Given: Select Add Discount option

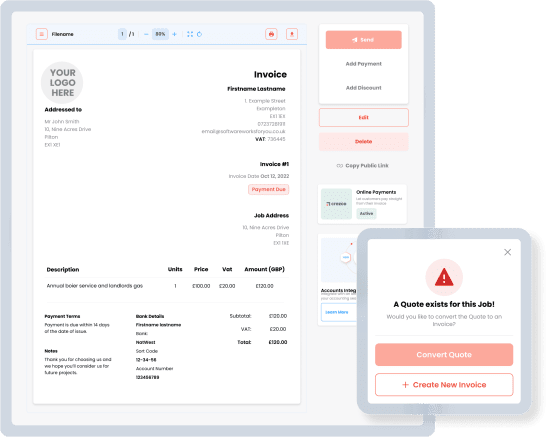Looking at the screenshot, I should pyautogui.click(x=363, y=88).
